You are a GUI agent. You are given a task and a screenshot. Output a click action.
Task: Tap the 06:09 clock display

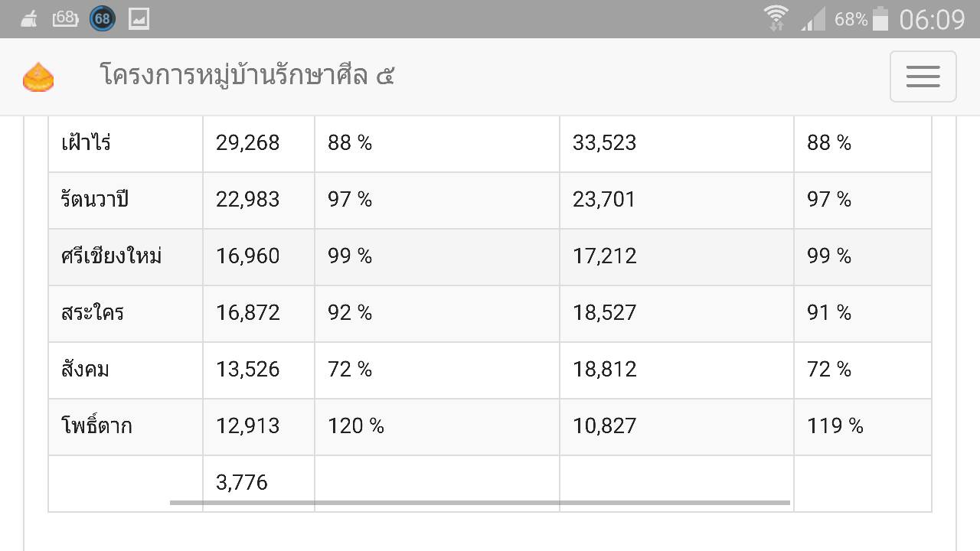coord(932,19)
